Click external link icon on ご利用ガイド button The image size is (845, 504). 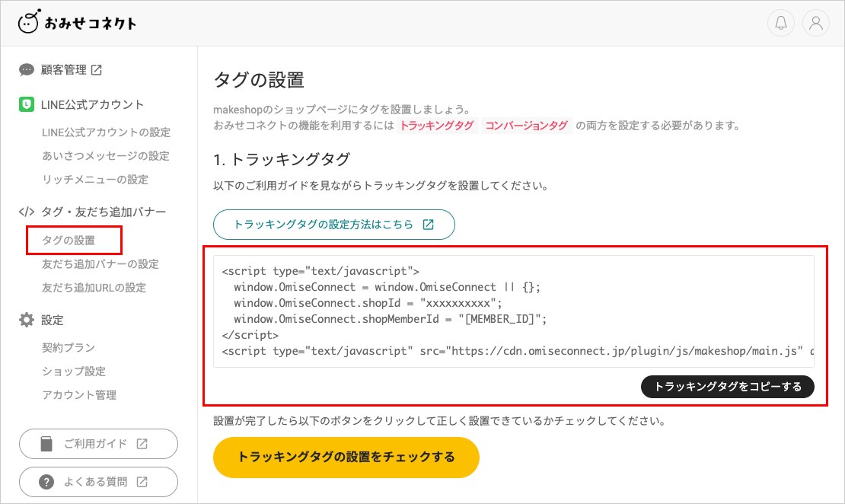pyautogui.click(x=142, y=444)
